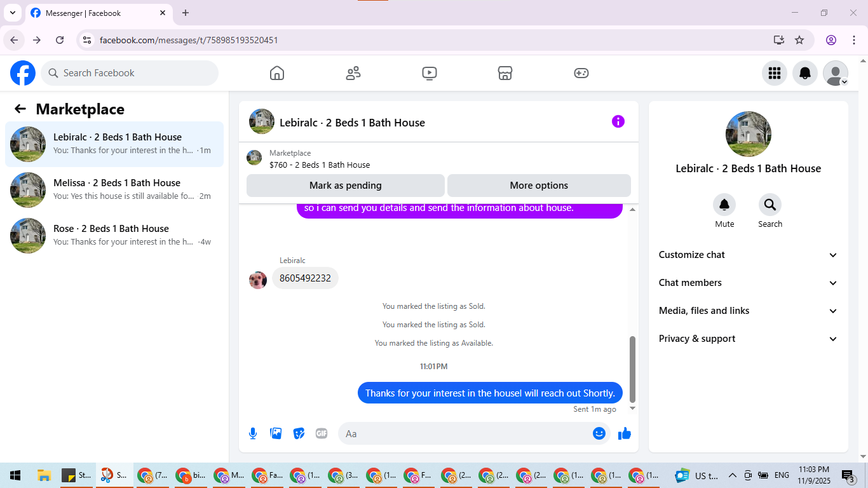Open a new browser tab
Image resolution: width=868 pixels, height=488 pixels.
tap(186, 13)
